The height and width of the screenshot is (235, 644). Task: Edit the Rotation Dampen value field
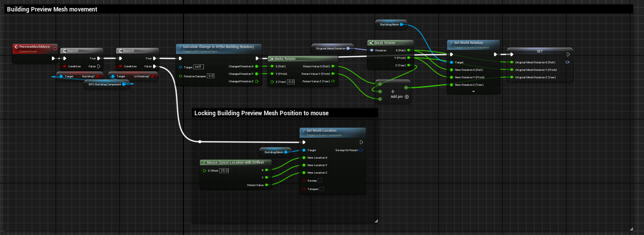coord(210,76)
